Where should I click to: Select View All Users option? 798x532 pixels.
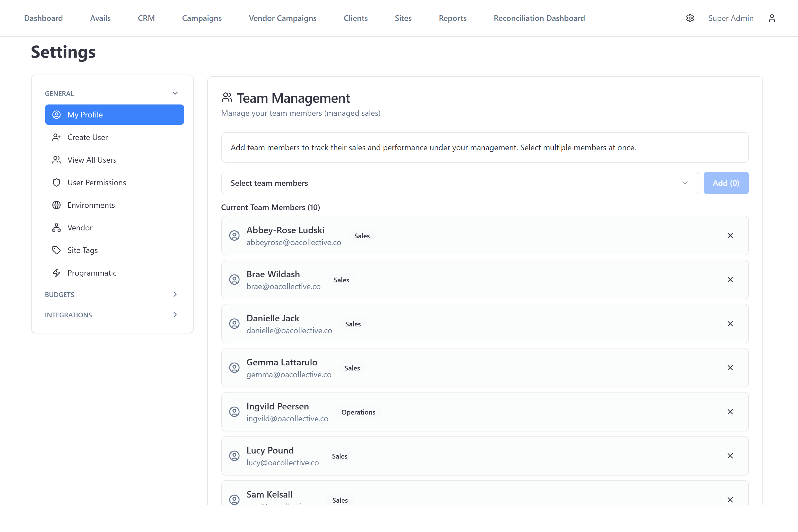click(x=91, y=160)
